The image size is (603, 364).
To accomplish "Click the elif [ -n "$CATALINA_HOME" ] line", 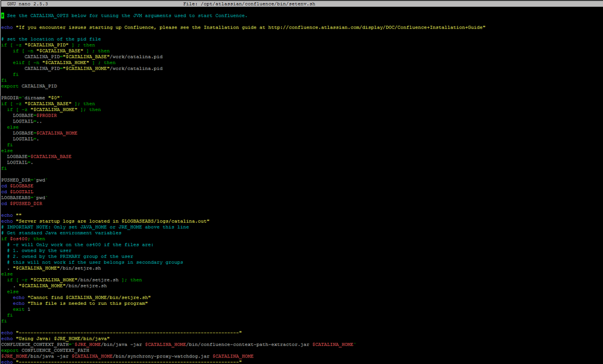I will click(x=64, y=63).
